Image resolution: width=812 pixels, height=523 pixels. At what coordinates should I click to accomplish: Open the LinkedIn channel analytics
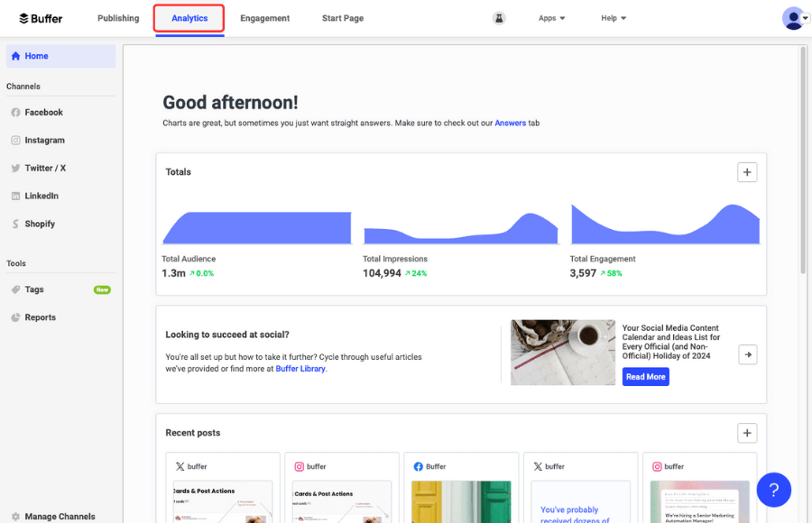(42, 196)
